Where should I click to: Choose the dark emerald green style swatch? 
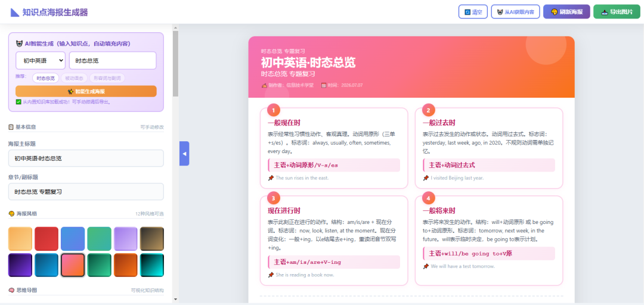(100, 265)
